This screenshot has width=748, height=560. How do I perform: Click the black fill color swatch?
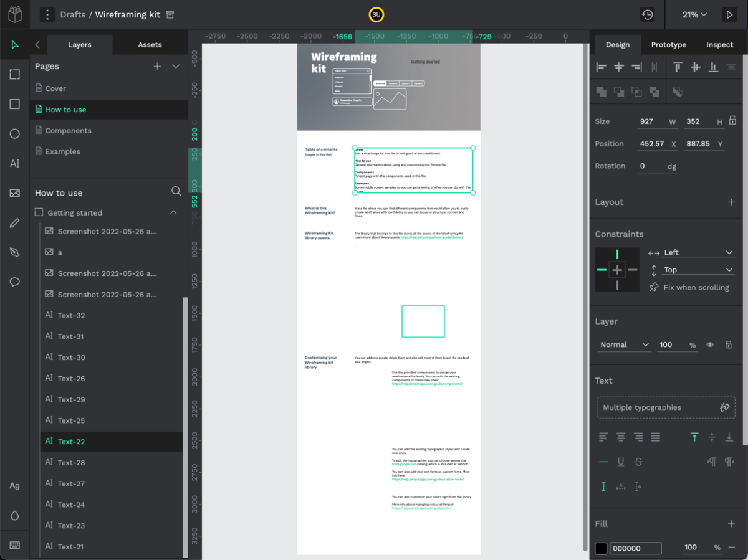601,548
